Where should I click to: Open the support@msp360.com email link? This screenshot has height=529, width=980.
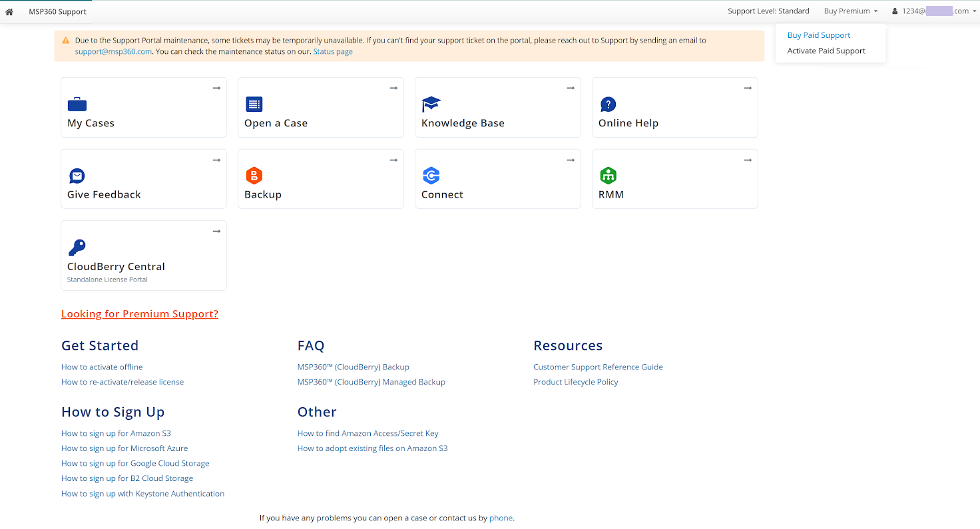point(113,51)
